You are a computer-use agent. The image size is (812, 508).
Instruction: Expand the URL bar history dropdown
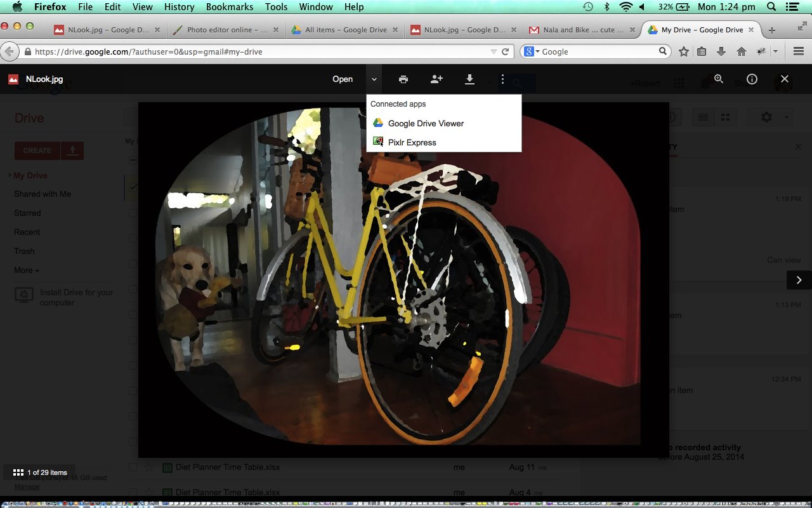(494, 51)
